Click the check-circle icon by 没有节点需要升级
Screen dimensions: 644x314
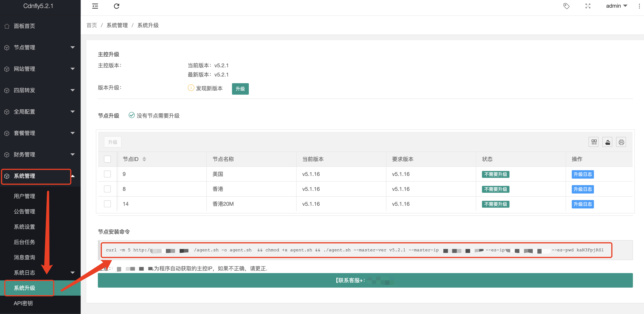tap(131, 115)
